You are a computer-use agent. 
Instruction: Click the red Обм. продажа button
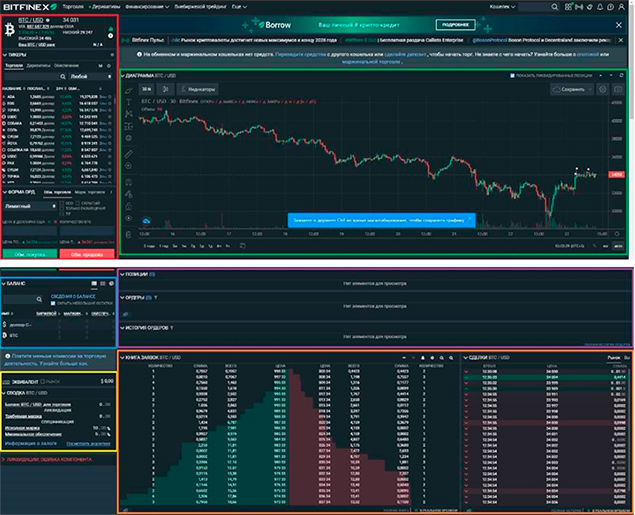tap(87, 254)
